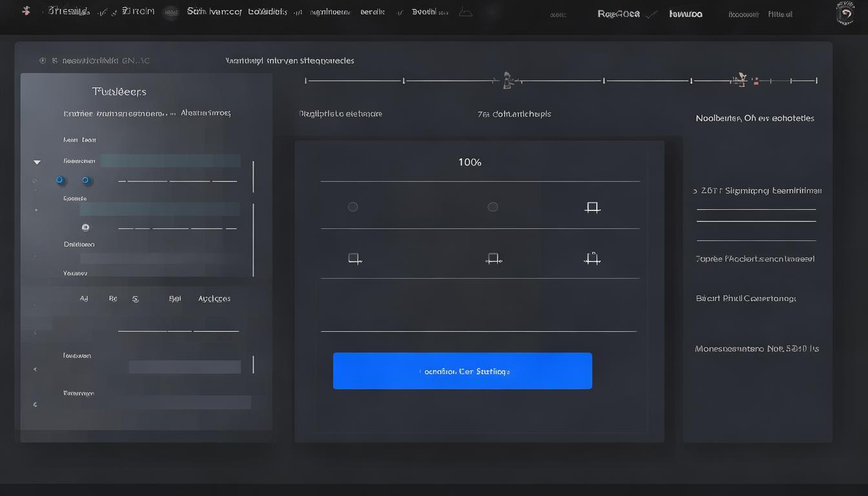Click the left figure marker on the top timeline slider
The height and width of the screenshot is (496, 868).
pos(508,80)
